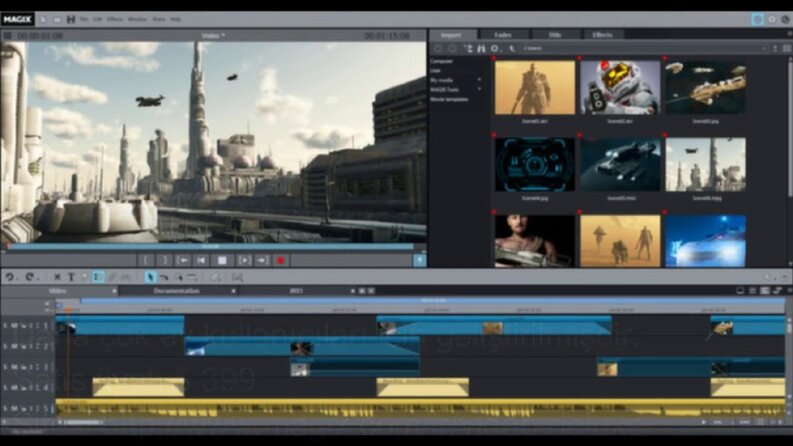Image resolution: width=793 pixels, height=446 pixels.
Task: Delete selected object with X icon
Action: [57, 277]
